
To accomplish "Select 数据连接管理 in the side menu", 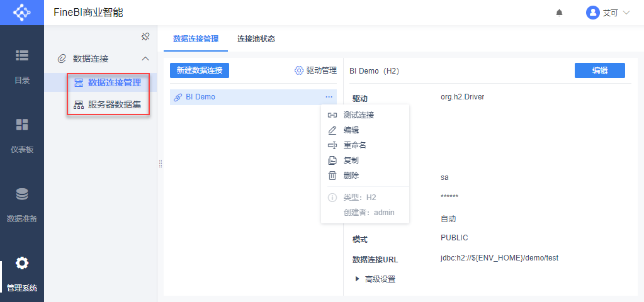I will [101, 82].
